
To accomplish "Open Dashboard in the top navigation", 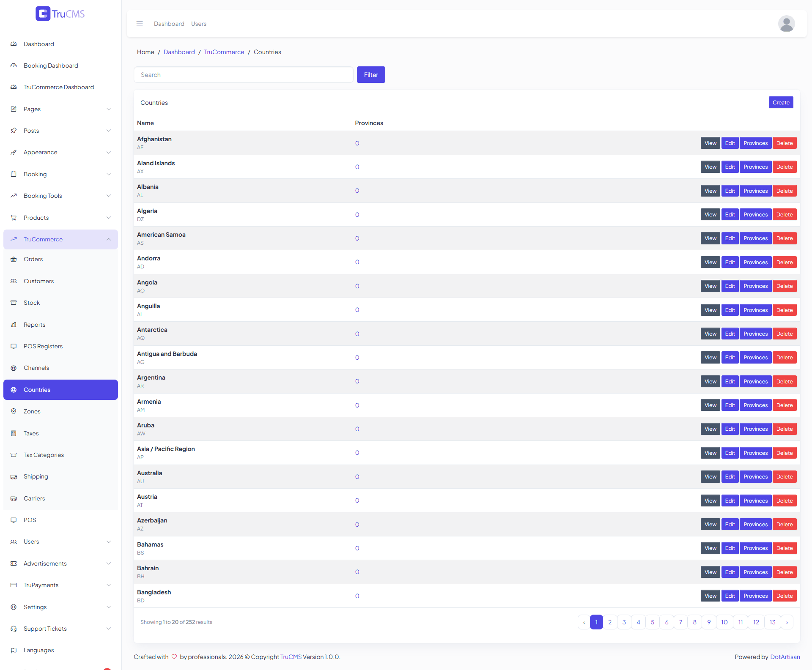I will [x=169, y=24].
